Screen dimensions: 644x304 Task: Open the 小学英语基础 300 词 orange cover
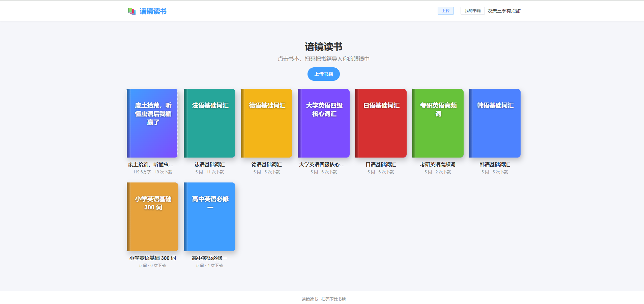(152, 217)
